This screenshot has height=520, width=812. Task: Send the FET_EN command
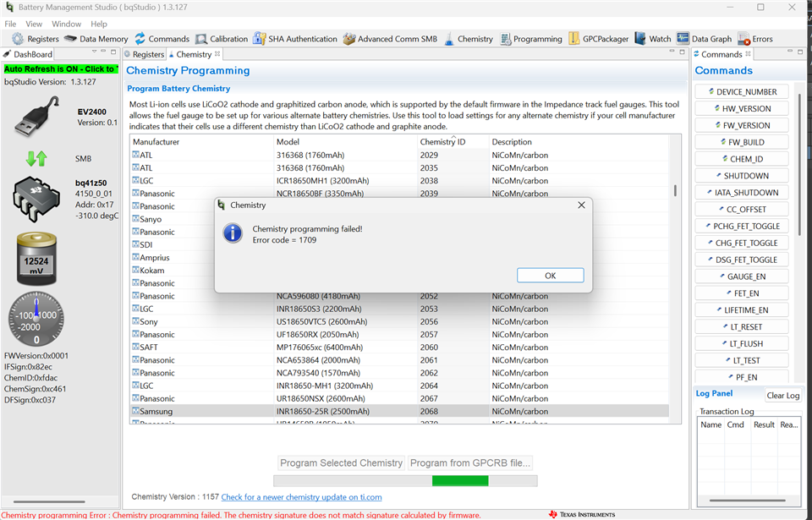click(742, 293)
